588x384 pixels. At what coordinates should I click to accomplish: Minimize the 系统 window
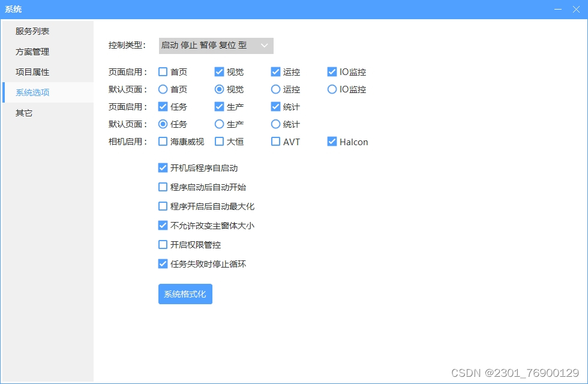558,9
